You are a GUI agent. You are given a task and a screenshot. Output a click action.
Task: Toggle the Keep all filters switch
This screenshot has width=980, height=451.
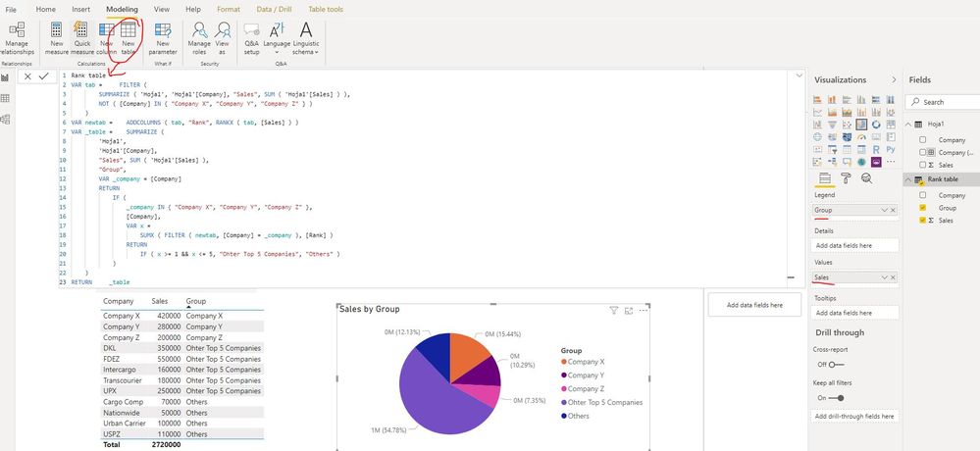pyautogui.click(x=836, y=398)
